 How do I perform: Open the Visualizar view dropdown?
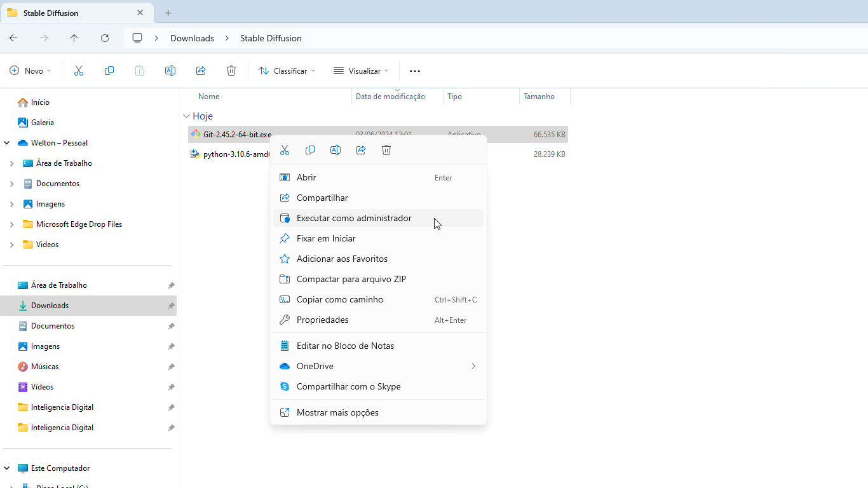point(361,71)
